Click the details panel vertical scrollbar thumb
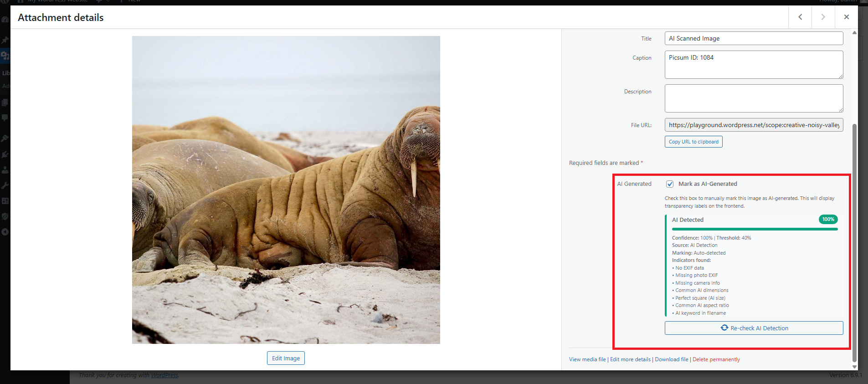 [x=854, y=242]
